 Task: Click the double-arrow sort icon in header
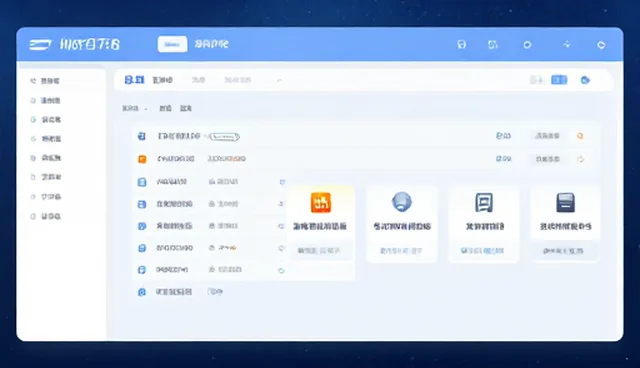click(567, 44)
